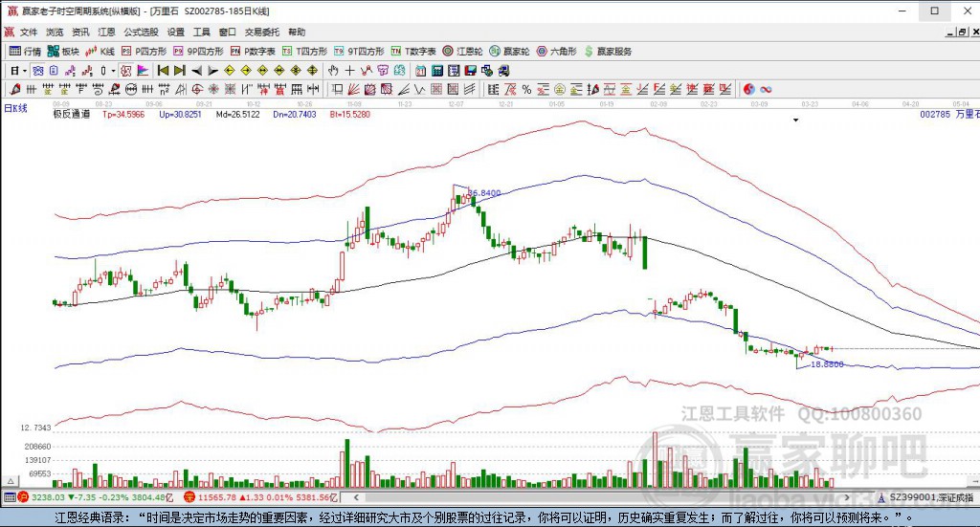980x527 pixels.
Task: Open the 交易委托 menu
Action: click(262, 32)
